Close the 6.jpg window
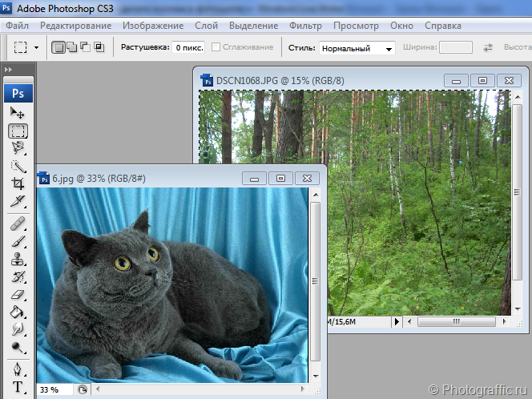 point(307,179)
